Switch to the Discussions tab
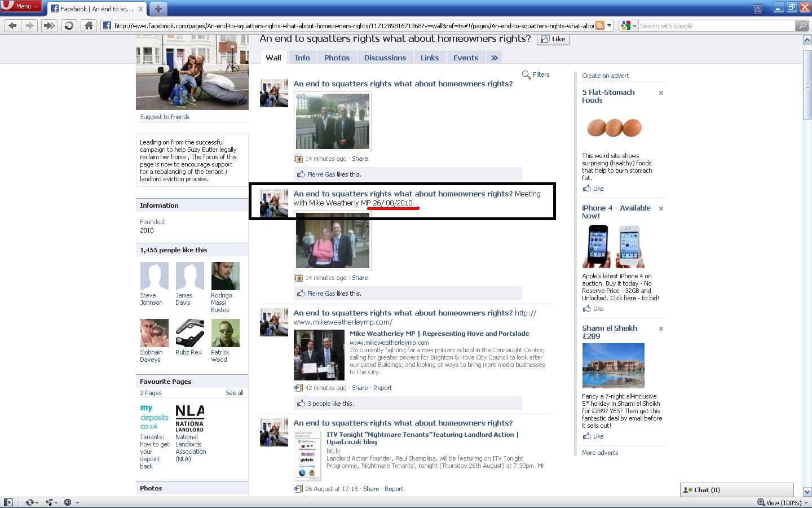Viewport: 812px width, 508px height. [x=385, y=58]
